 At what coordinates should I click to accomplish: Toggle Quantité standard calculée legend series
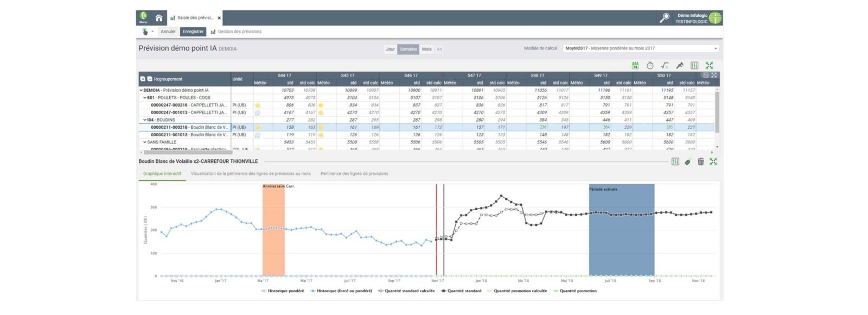tap(406, 291)
